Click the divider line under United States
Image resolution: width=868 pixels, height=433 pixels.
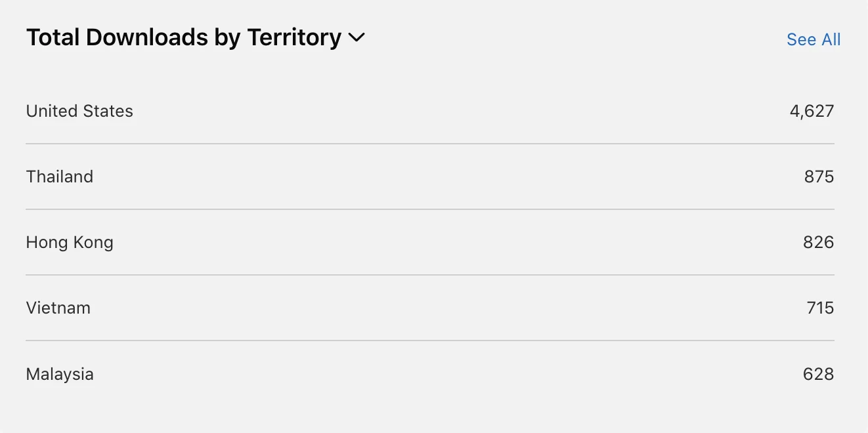tap(430, 144)
